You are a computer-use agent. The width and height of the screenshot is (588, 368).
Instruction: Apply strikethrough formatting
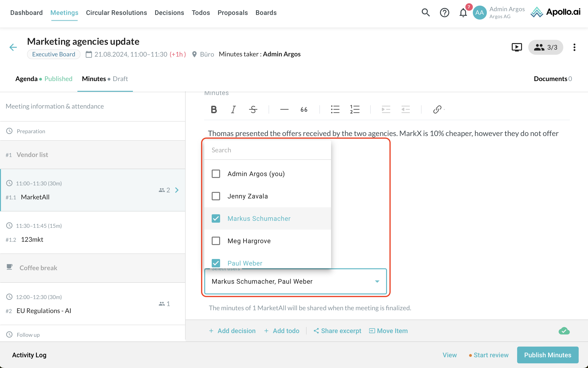pos(253,109)
